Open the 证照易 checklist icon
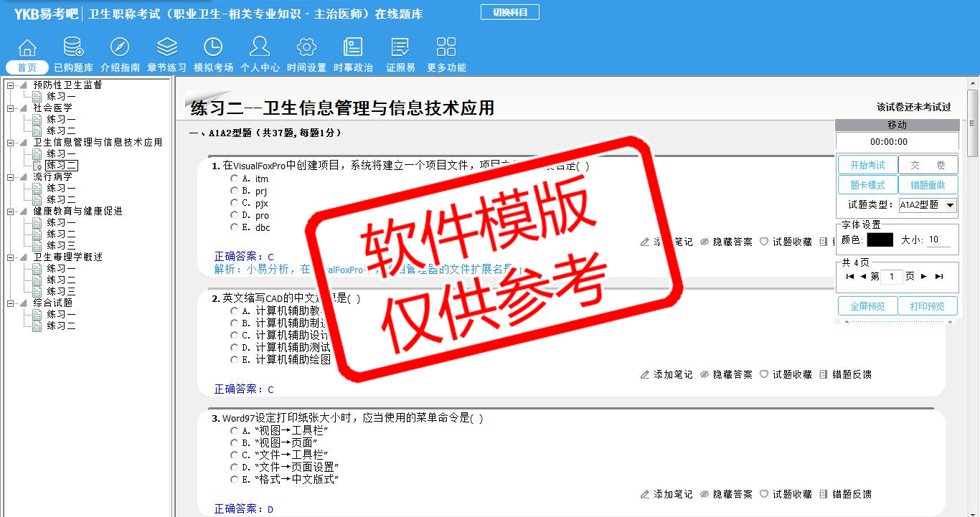Viewport: 980px width, 517px height. pyautogui.click(x=400, y=48)
